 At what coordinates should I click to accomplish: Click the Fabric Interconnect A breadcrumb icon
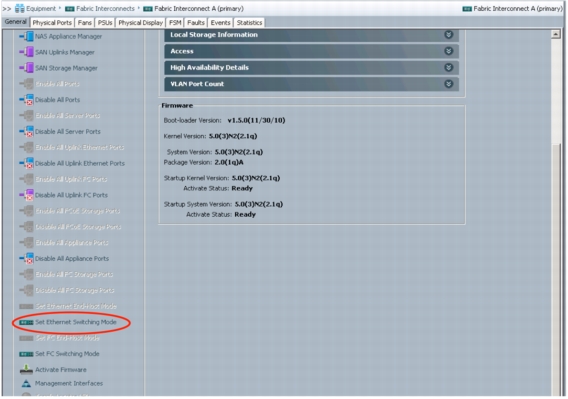tap(148, 9)
